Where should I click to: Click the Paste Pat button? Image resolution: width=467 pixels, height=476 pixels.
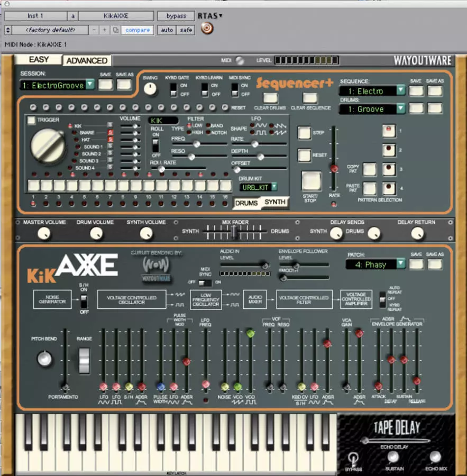(x=370, y=188)
